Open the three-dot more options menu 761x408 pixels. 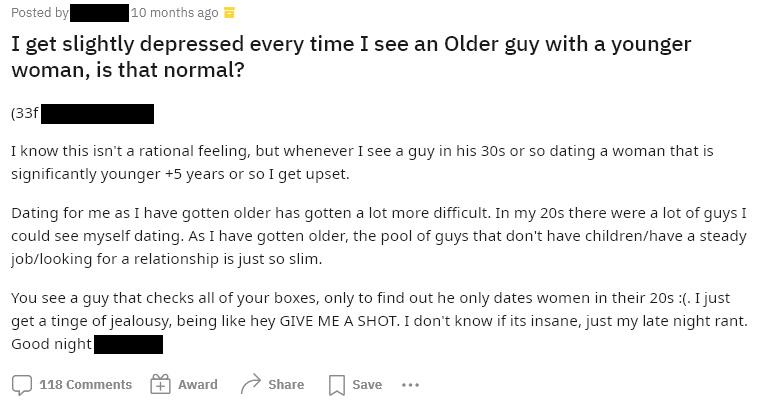[410, 384]
